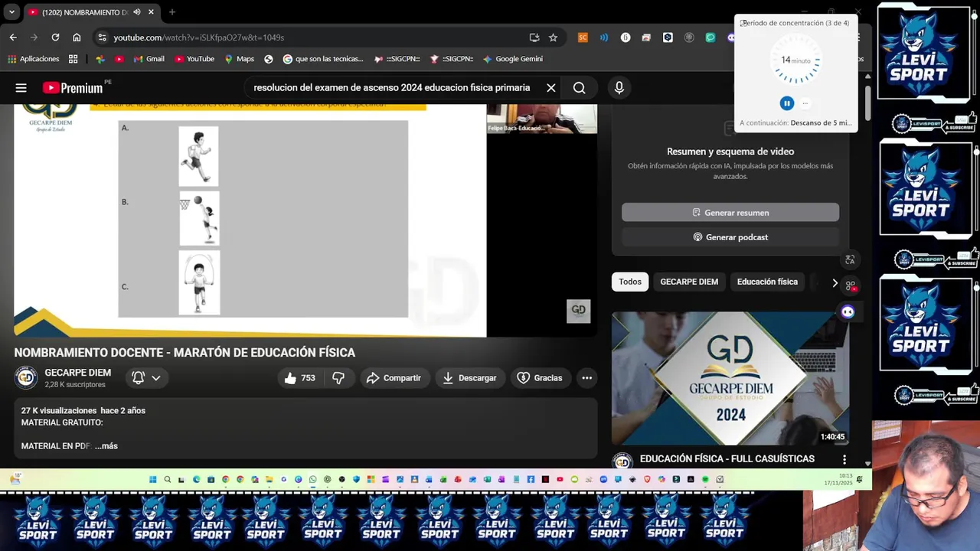
Task: Open the Maps bookmark
Action: [x=238, y=59]
